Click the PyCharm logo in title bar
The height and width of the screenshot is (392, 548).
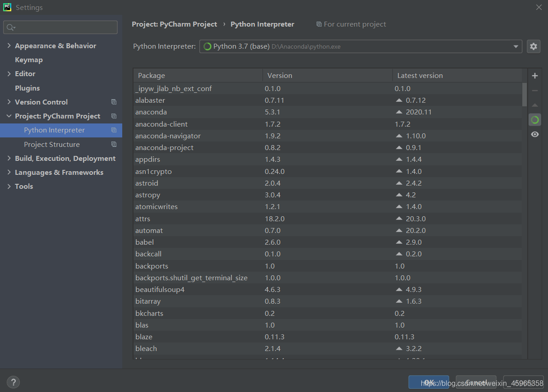pos(7,7)
